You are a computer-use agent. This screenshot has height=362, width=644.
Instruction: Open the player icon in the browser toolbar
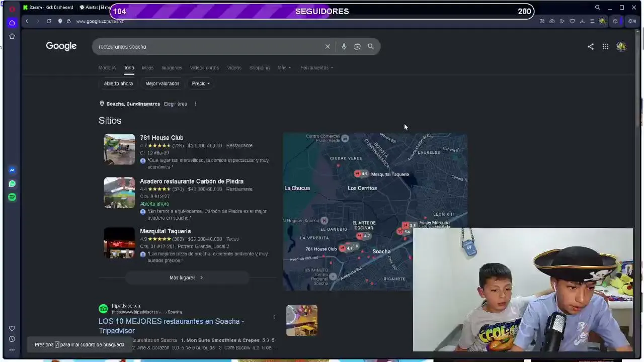[x=562, y=21]
